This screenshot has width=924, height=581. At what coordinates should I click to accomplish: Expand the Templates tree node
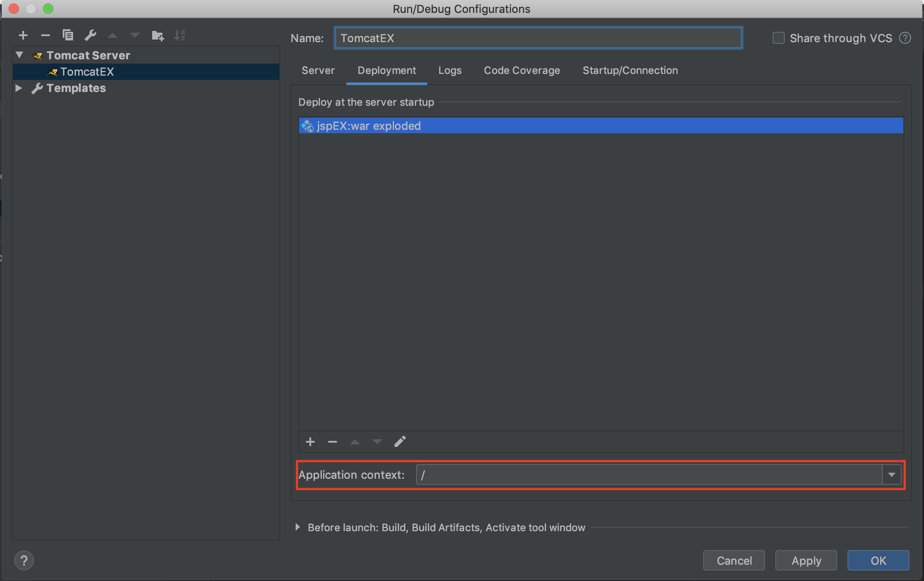point(18,88)
